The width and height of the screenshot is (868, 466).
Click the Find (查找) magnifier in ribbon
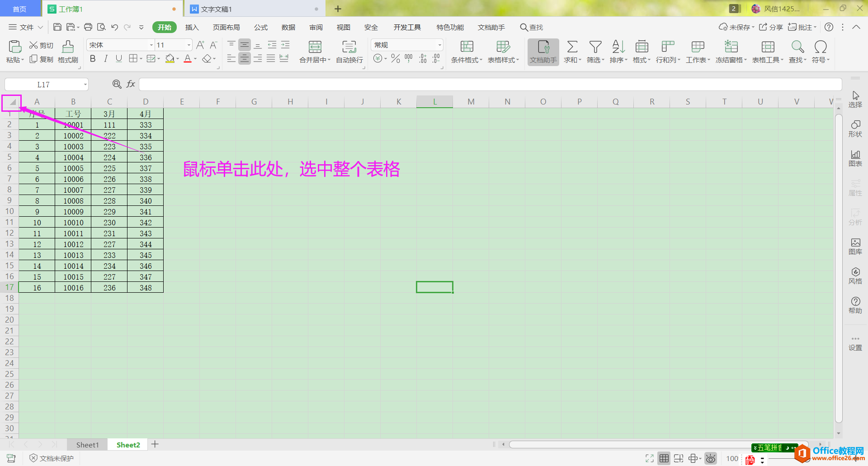click(x=797, y=47)
